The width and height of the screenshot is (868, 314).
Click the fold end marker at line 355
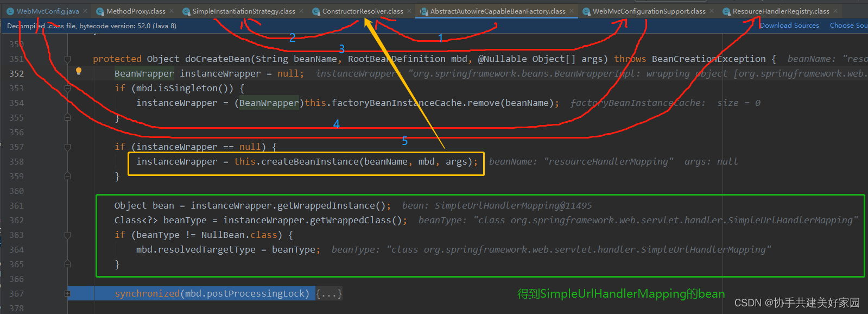pos(67,117)
